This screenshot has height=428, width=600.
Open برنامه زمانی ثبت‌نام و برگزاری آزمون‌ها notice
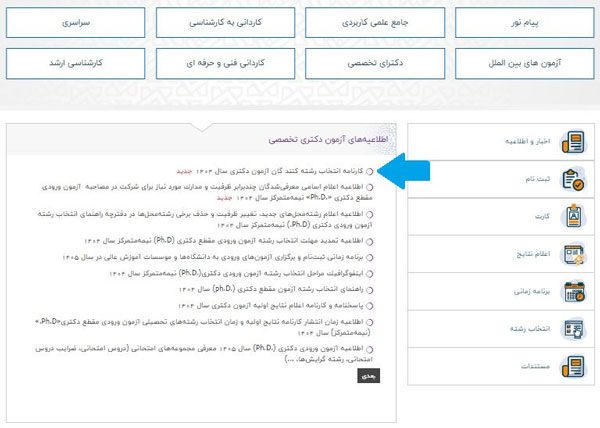pyautogui.click(x=213, y=257)
